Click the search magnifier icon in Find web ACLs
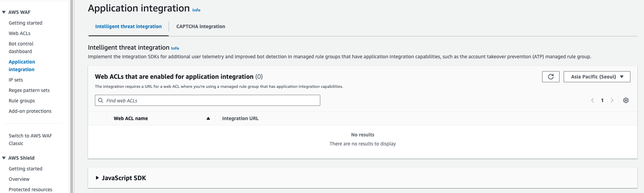 100,100
